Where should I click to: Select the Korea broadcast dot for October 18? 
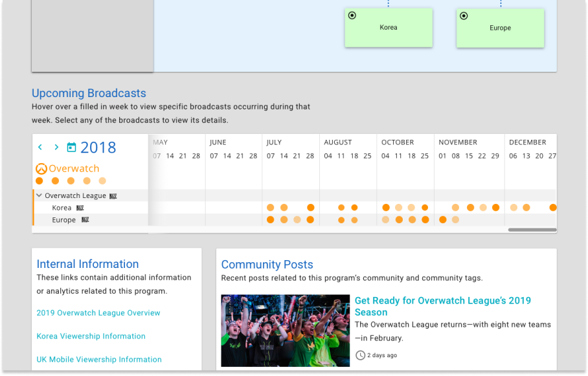411,208
